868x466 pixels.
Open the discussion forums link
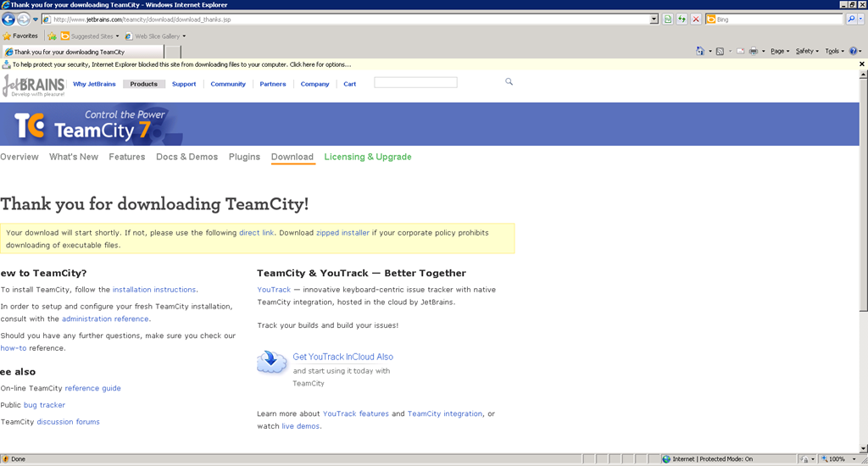coord(68,422)
